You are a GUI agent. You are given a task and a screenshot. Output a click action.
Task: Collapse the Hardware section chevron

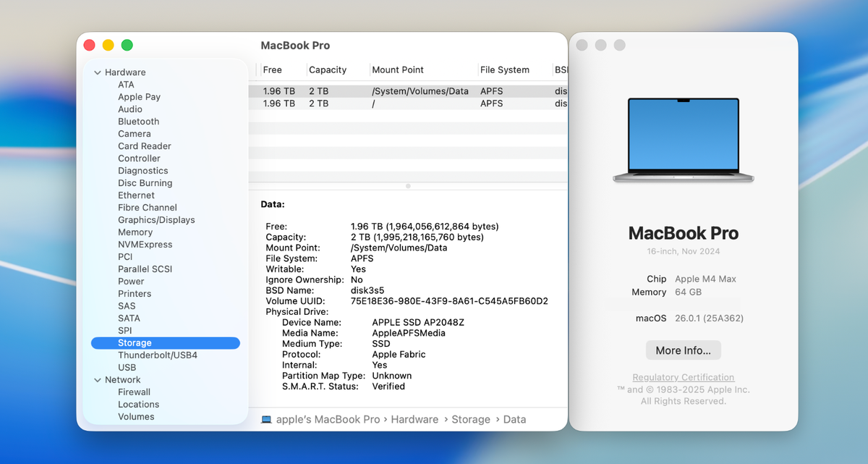tap(97, 72)
